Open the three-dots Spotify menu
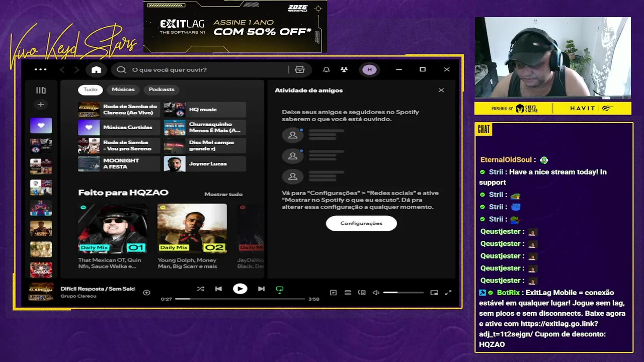The width and height of the screenshot is (644, 362). tap(41, 69)
